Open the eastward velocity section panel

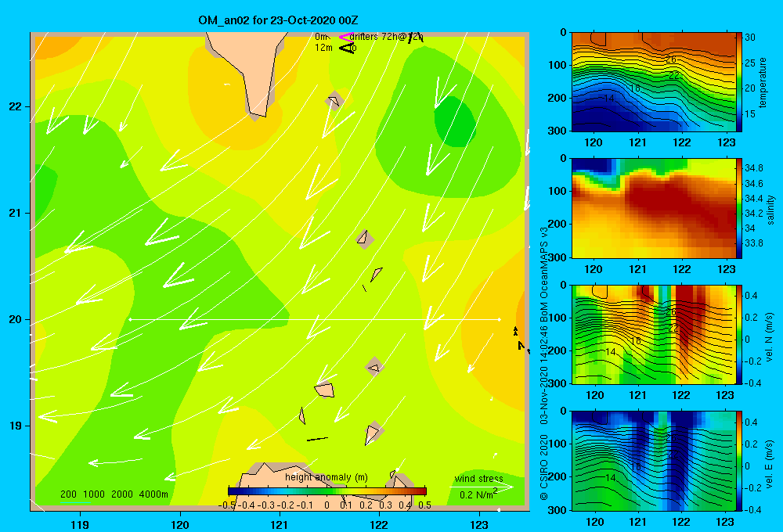[653, 461]
